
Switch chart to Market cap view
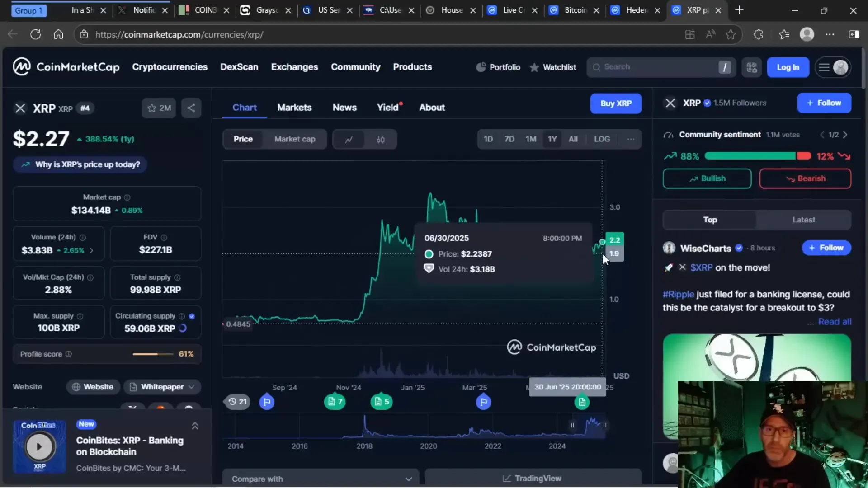[x=295, y=139]
